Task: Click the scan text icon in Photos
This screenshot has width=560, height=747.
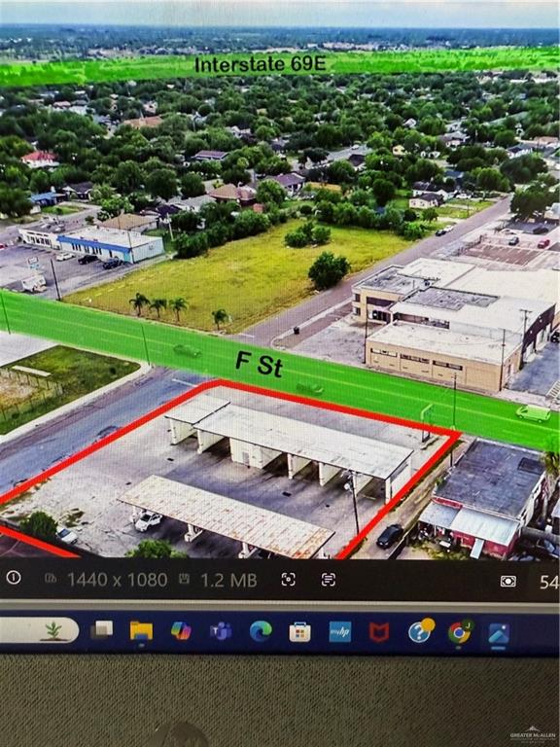Action: 328,580
